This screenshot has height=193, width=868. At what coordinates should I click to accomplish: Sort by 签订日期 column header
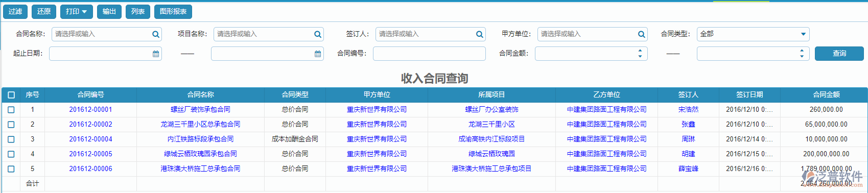[749, 95]
